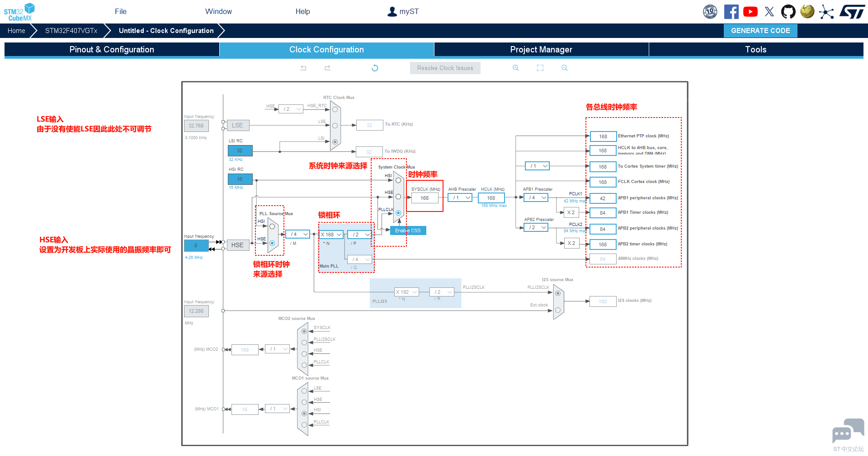Select HSE in System Clock Mux
Screen dimensions: 868x456
[x=398, y=197]
